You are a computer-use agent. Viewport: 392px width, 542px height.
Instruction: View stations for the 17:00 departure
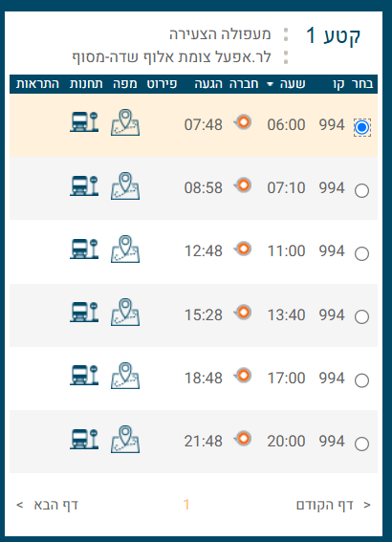tap(84, 375)
